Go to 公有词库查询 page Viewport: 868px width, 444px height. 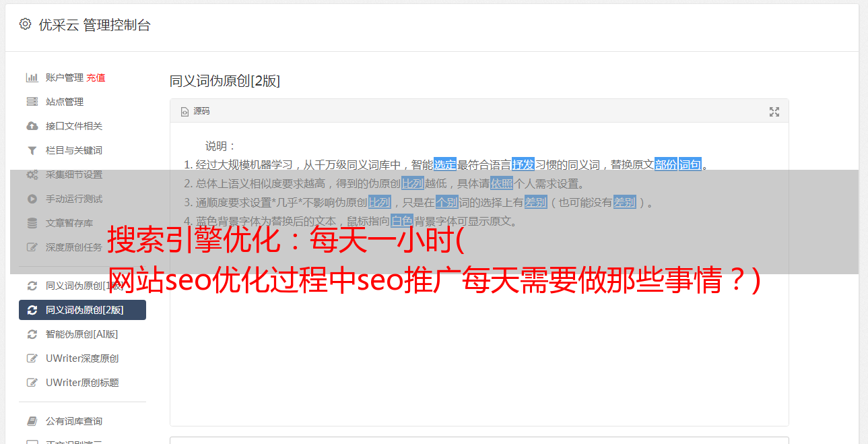tap(82, 421)
